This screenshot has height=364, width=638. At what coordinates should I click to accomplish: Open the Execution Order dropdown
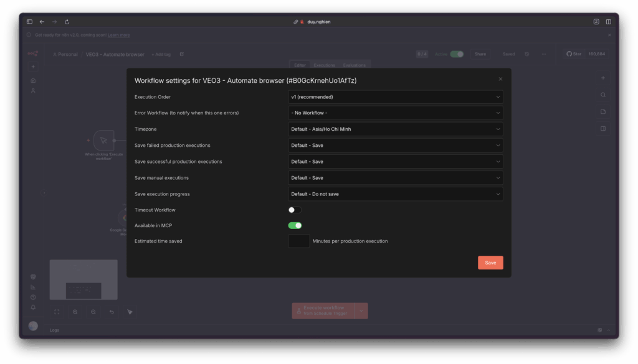[395, 97]
